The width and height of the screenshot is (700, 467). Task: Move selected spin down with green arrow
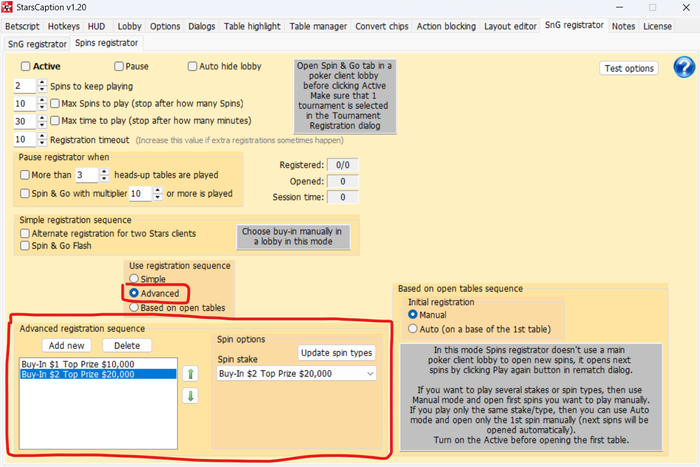point(191,396)
